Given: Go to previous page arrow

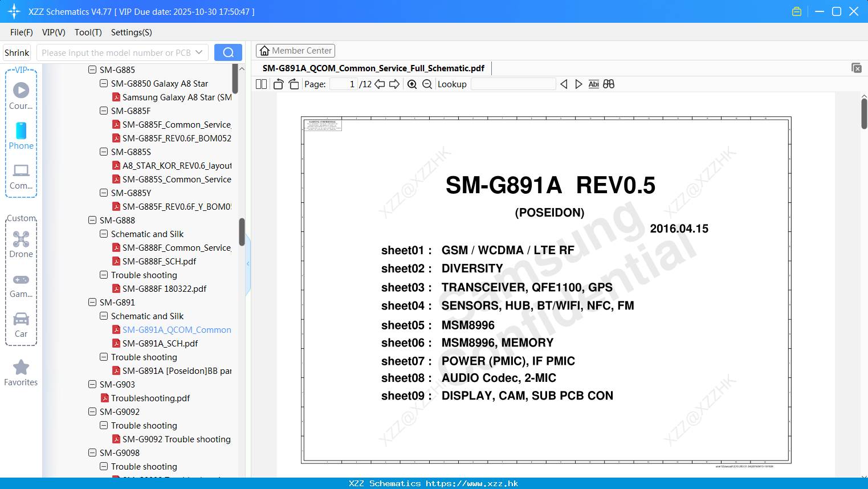Looking at the screenshot, I should click(x=380, y=84).
